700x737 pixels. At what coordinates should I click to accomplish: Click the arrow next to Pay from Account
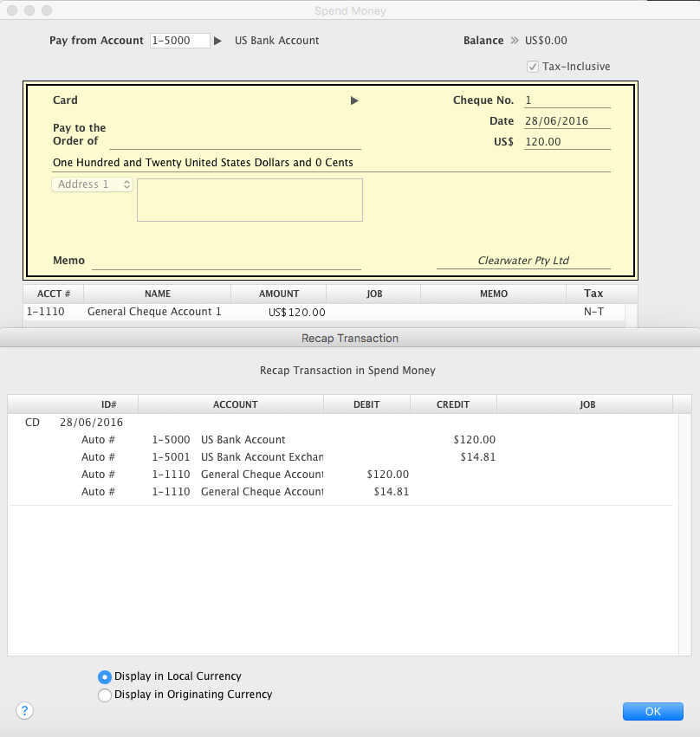tap(218, 41)
